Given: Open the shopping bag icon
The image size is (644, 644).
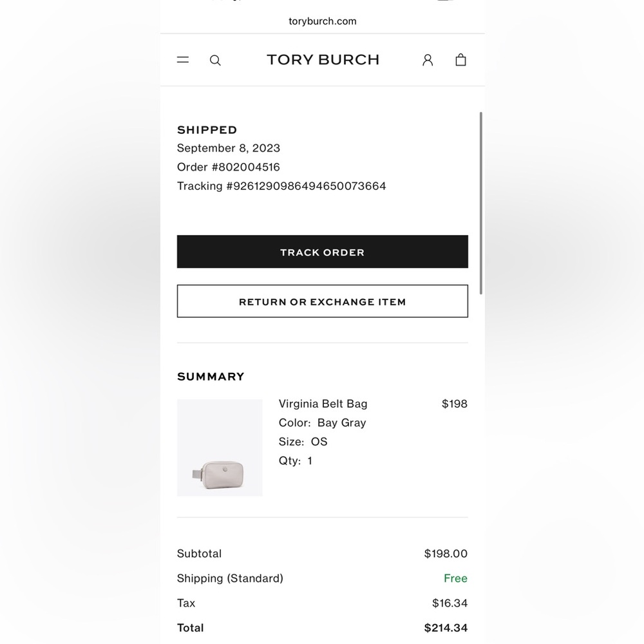Looking at the screenshot, I should pos(461,60).
